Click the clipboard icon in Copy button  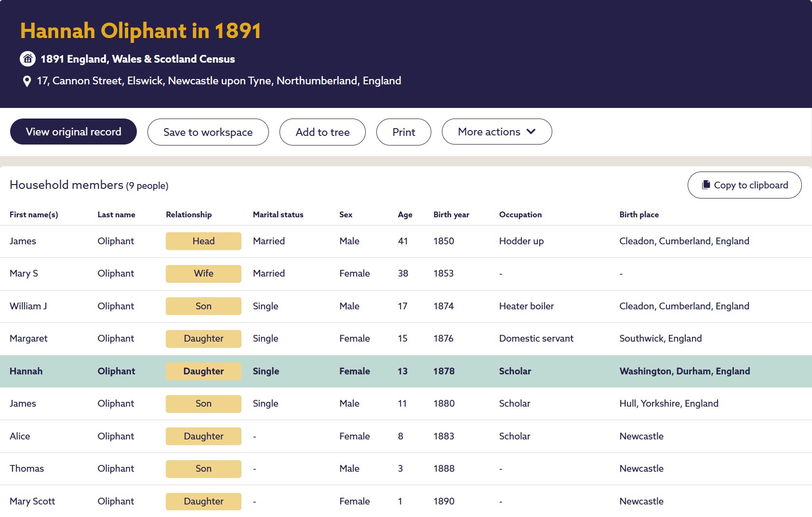[706, 185]
